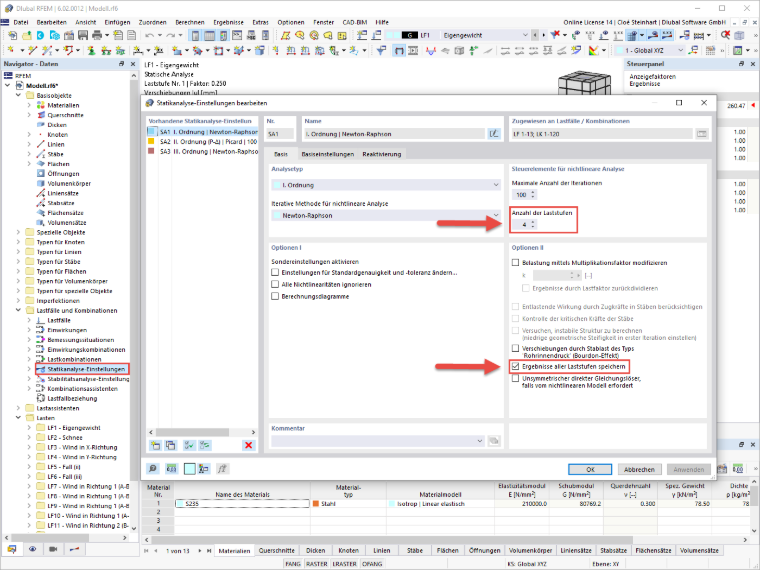Viewport: 760px width, 570px height.
Task: Click the Name field I. Ordnung | Newton-Raphson
Action: (x=394, y=134)
